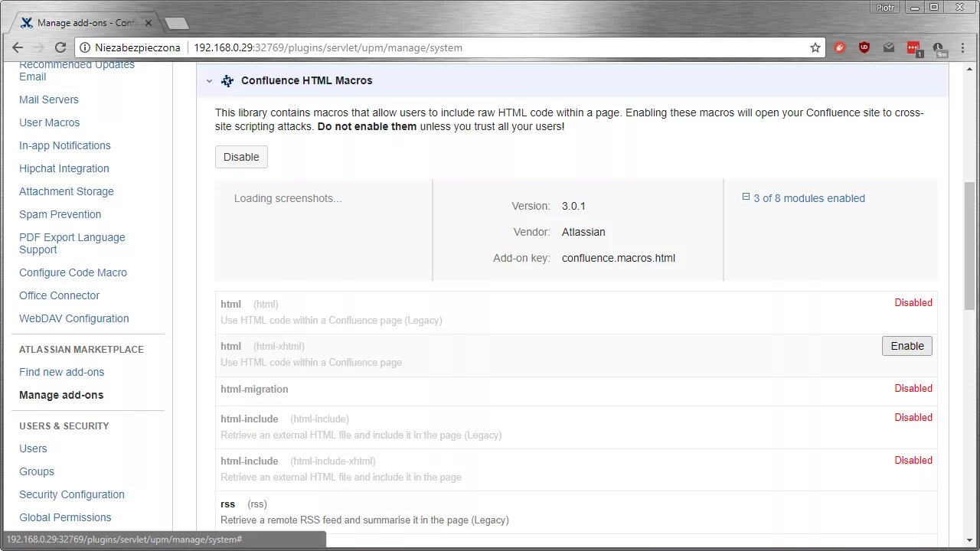This screenshot has height=551, width=980.
Task: Go to Attachment Storage
Action: (67, 191)
